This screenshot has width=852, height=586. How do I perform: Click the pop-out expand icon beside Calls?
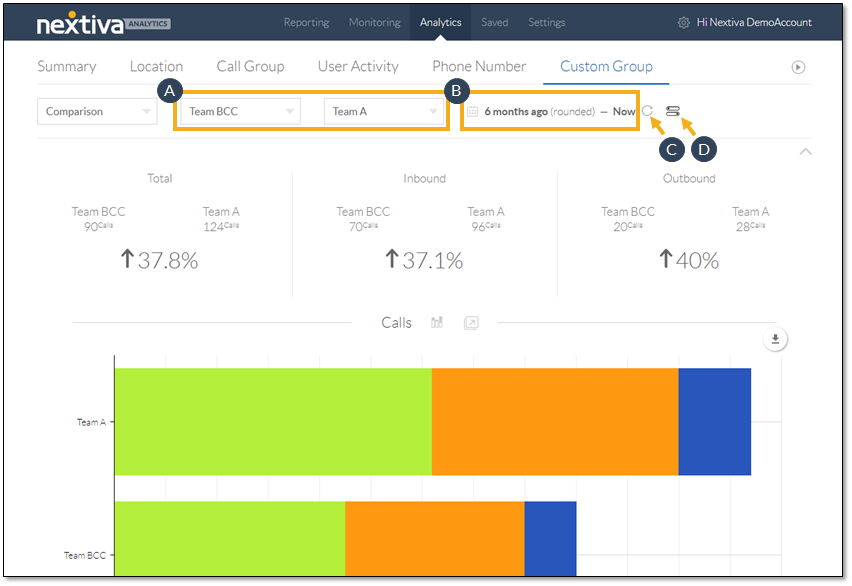[x=471, y=323]
